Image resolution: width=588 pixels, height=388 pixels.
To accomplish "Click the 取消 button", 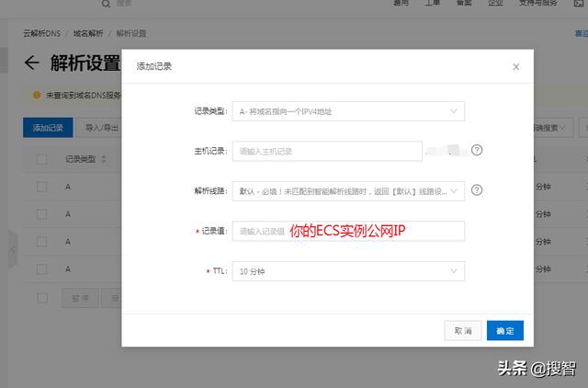I will [x=463, y=331].
